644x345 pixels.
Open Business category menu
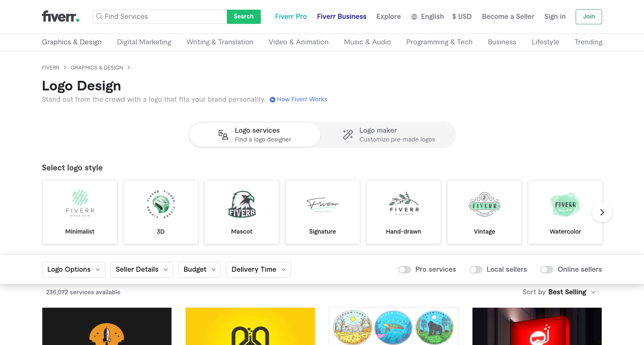pyautogui.click(x=502, y=42)
